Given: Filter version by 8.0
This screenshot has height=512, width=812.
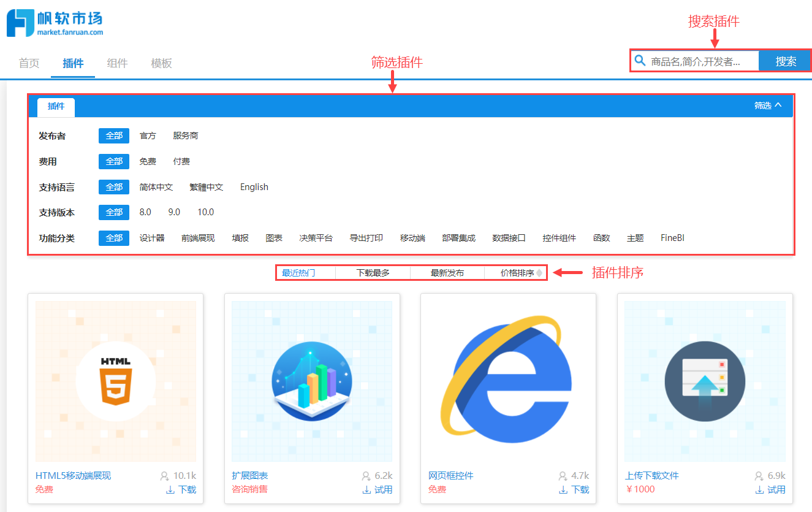Looking at the screenshot, I should tap(145, 212).
